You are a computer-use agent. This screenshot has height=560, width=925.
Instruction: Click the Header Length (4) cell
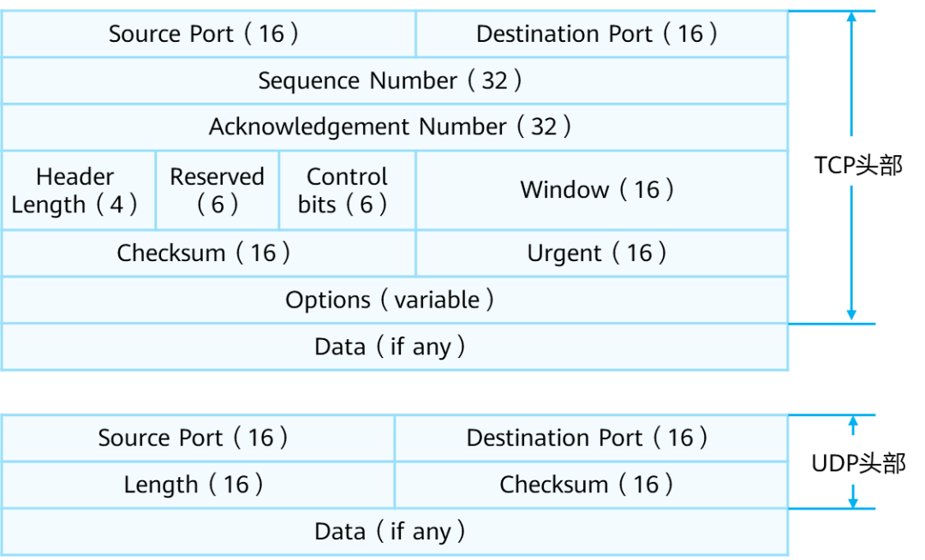pyautogui.click(x=79, y=190)
